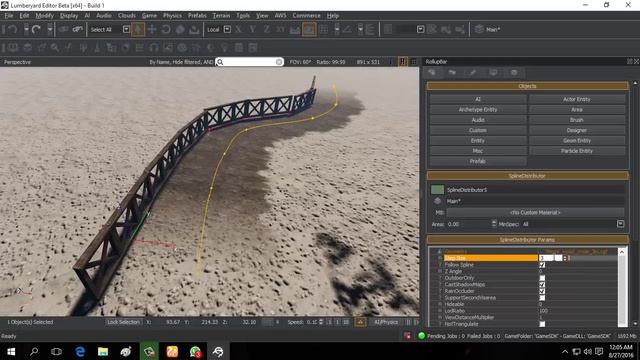Click the Archetype Entity button
Image resolution: width=640 pixels, height=360 pixels.
[478, 109]
